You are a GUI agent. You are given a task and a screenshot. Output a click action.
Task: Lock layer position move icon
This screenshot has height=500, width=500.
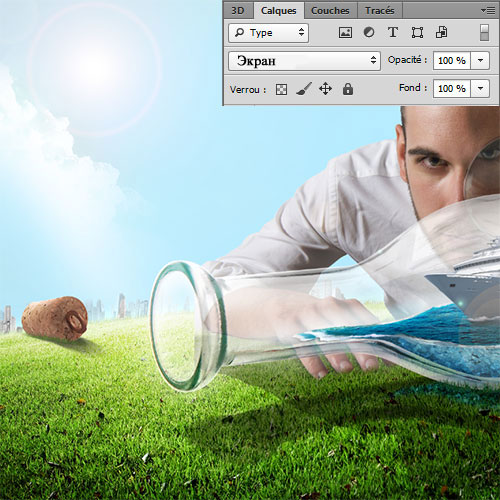click(325, 89)
